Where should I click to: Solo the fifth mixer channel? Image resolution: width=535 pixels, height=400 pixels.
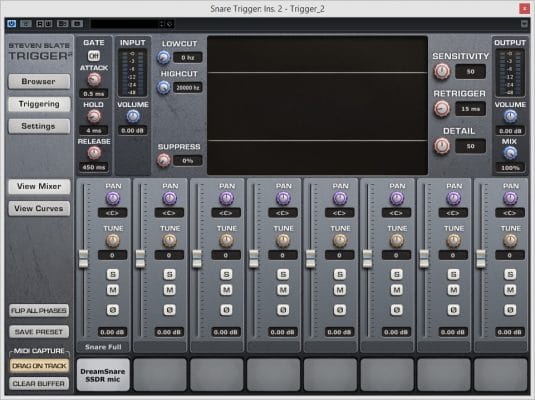pyautogui.click(x=340, y=274)
